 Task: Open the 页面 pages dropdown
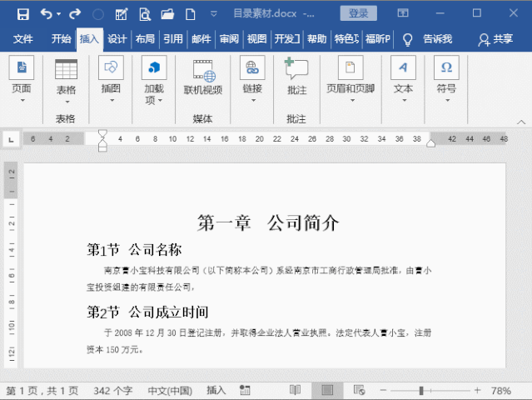click(x=22, y=79)
